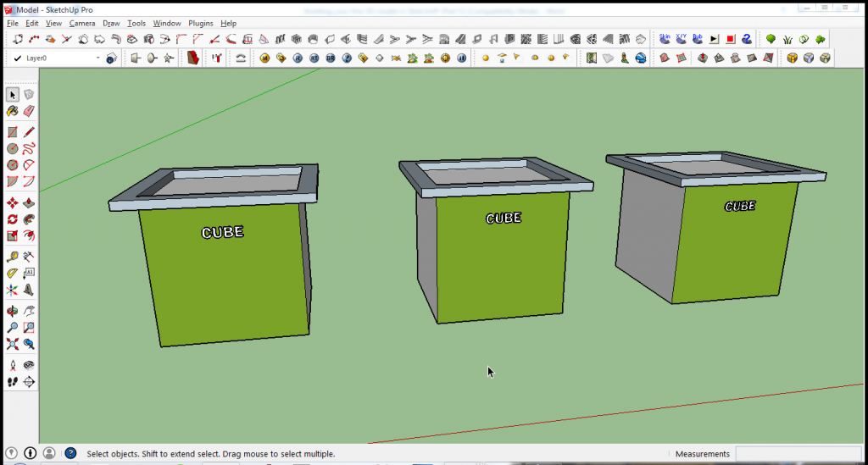Open the View menu

pyautogui.click(x=53, y=23)
